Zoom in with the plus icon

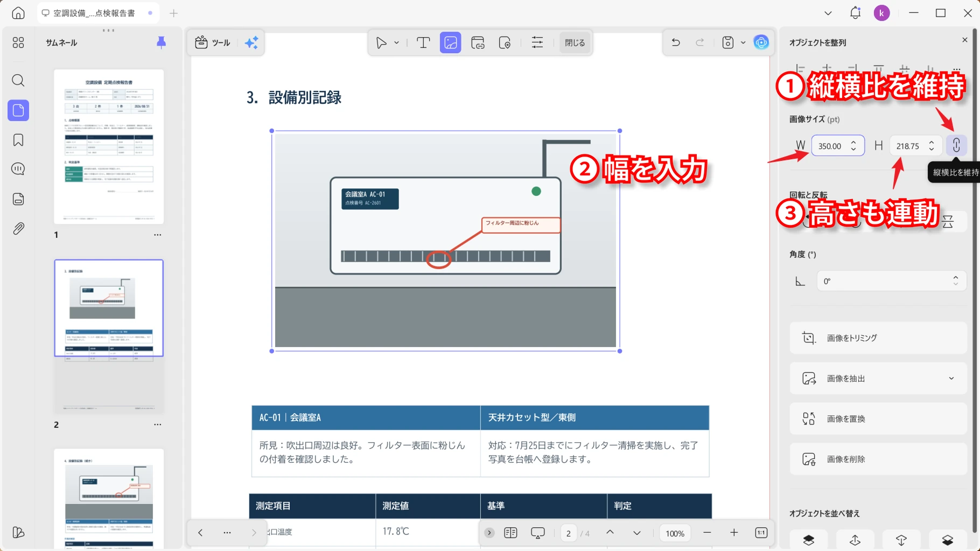734,533
